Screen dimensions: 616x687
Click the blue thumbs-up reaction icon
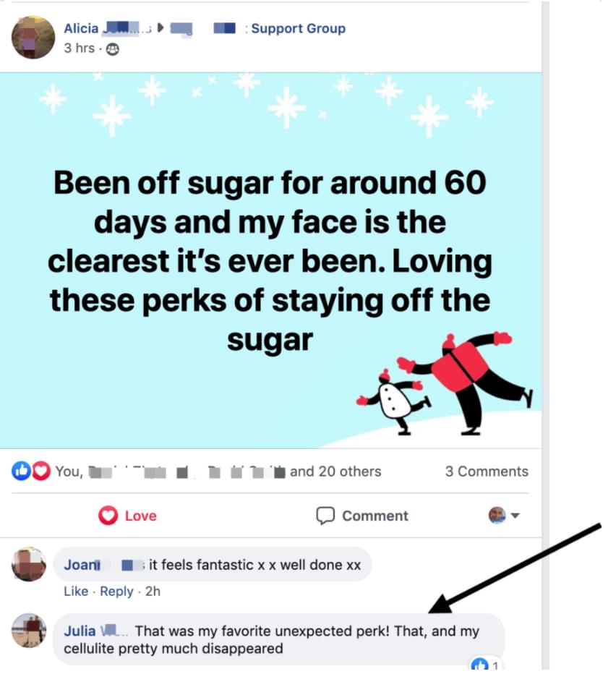21,471
